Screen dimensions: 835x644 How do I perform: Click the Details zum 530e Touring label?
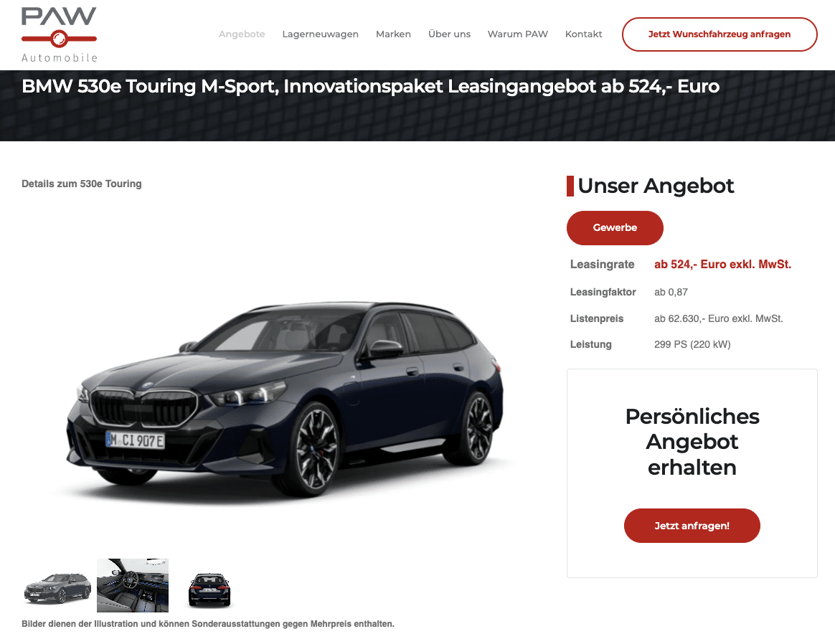pos(82,184)
